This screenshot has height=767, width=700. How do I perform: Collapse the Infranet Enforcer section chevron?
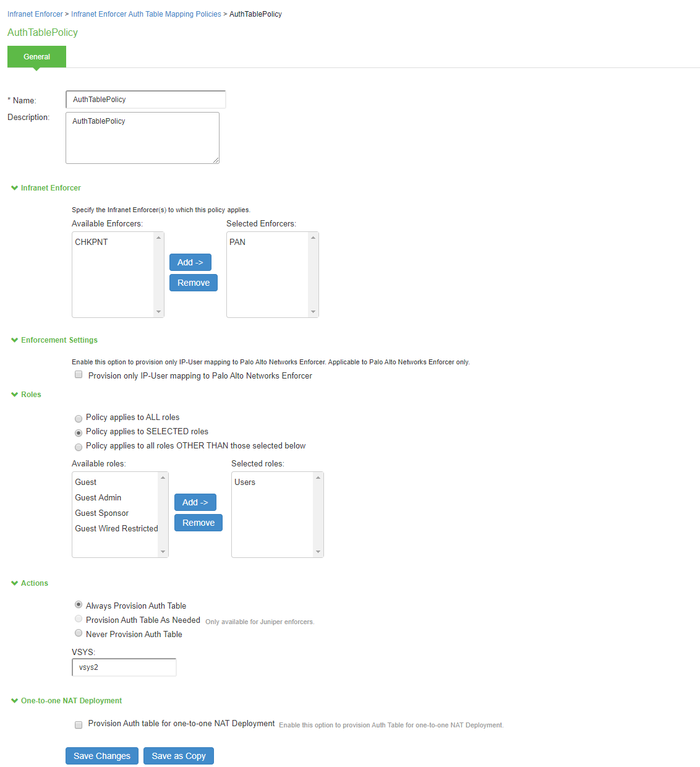click(x=14, y=188)
